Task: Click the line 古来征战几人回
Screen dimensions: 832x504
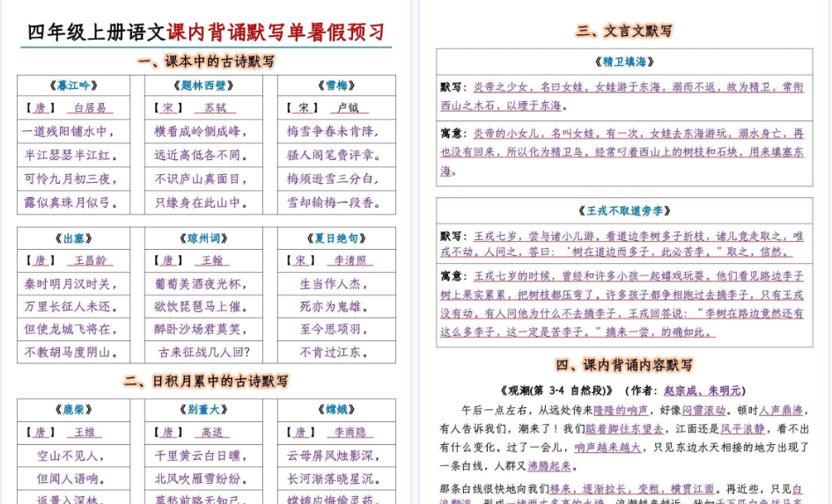Action: click(203, 352)
